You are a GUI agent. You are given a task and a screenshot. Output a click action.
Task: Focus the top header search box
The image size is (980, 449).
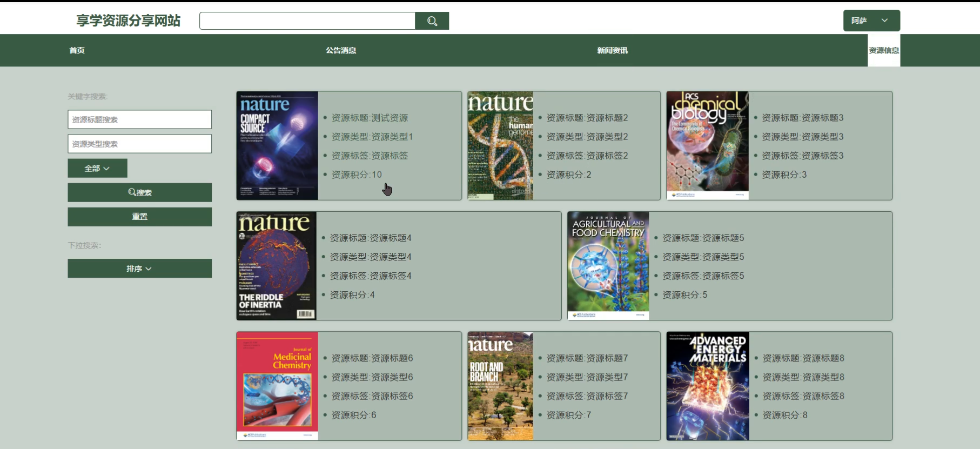tap(307, 21)
